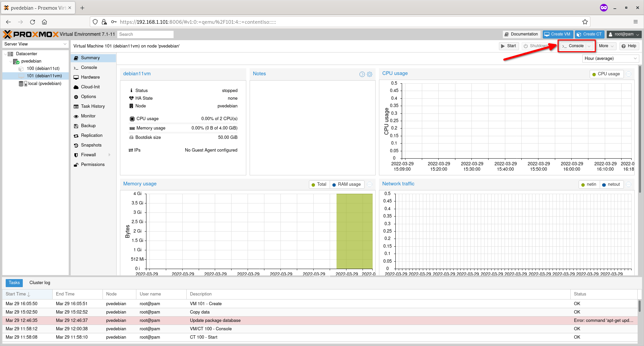
Task: Select VM 101 (debian11vm) in the tree
Action: point(44,76)
